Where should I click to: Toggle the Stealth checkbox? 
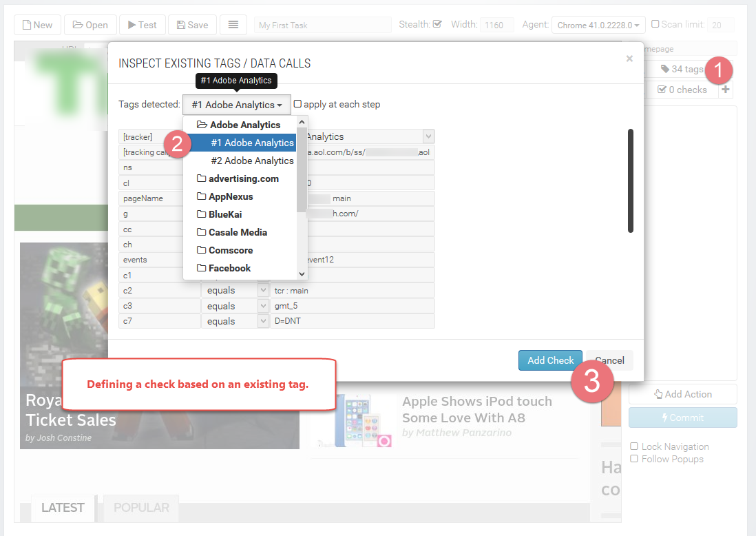[x=437, y=23]
